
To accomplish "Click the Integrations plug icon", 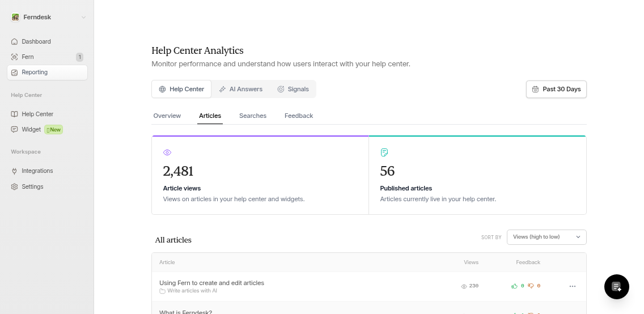I will [14, 171].
